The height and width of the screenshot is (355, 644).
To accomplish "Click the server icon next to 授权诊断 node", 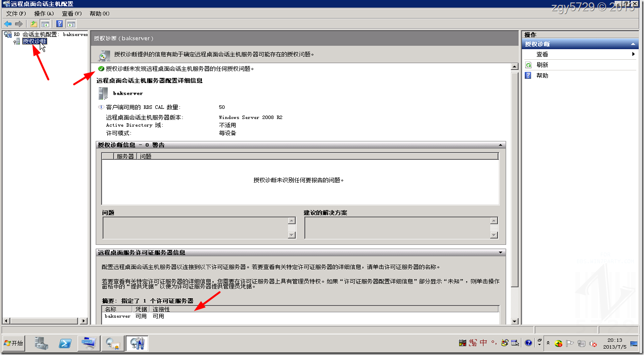I will tap(17, 41).
